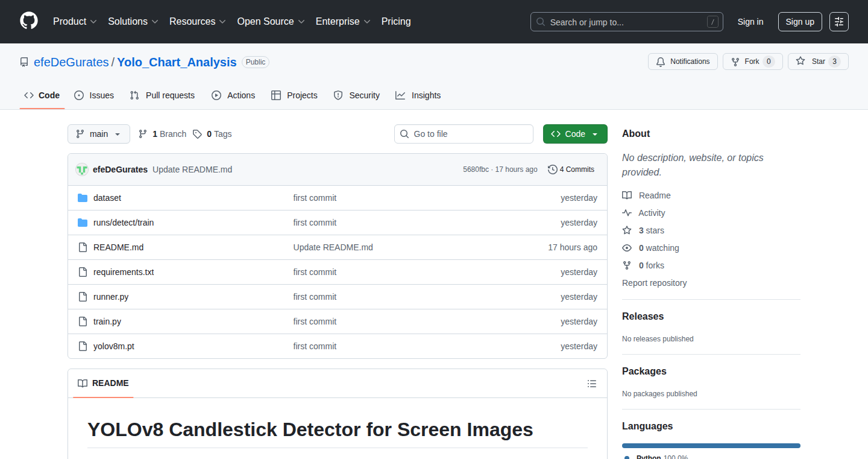Click the efeDeGurates avatar in commit row

pyautogui.click(x=82, y=169)
